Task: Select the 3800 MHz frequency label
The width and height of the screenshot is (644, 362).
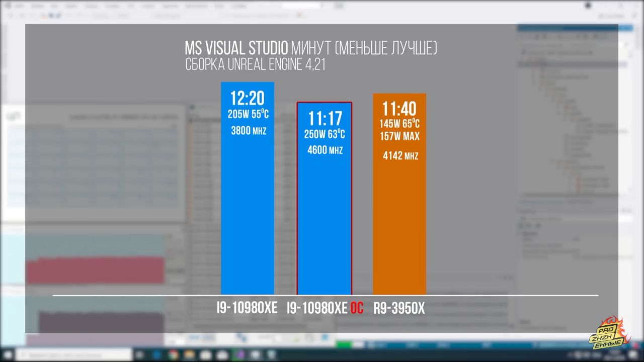Action: pos(249,131)
